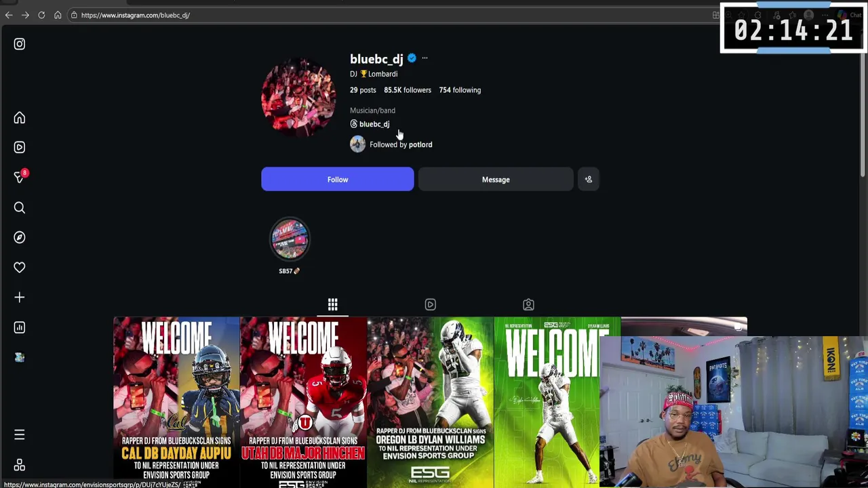The height and width of the screenshot is (488, 868).
Task: Open Notifications heart icon
Action: click(20, 267)
